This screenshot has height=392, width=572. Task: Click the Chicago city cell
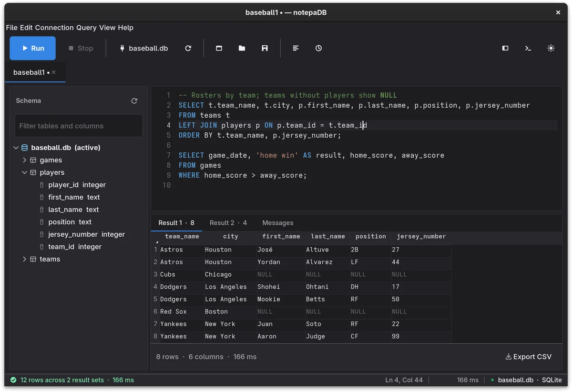click(x=230, y=274)
